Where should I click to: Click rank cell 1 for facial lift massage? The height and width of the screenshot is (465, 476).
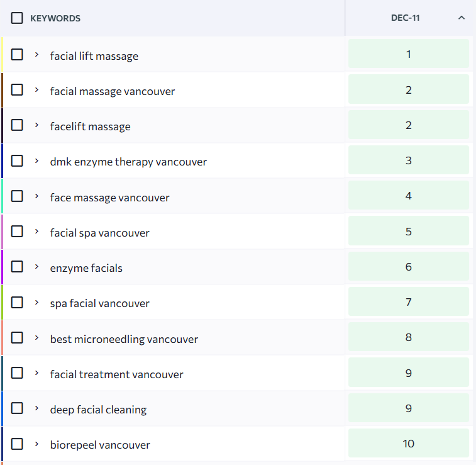point(408,54)
